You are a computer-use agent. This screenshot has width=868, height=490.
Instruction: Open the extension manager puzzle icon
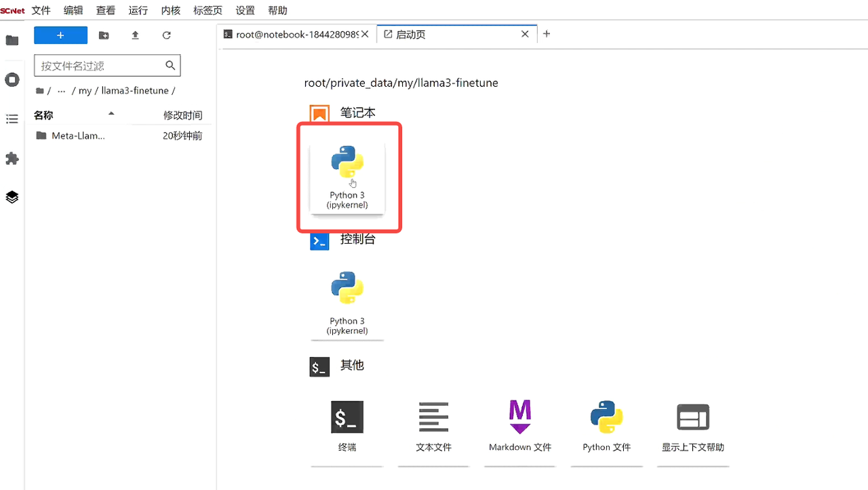coord(12,158)
